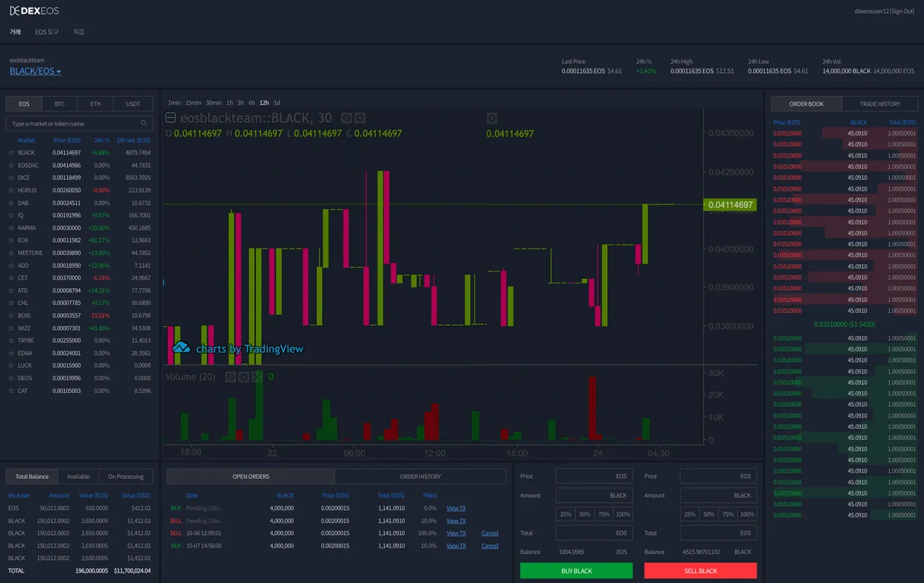The height and width of the screenshot is (583, 924).
Task: Mark KARMA as favorite with star
Action: [11, 228]
